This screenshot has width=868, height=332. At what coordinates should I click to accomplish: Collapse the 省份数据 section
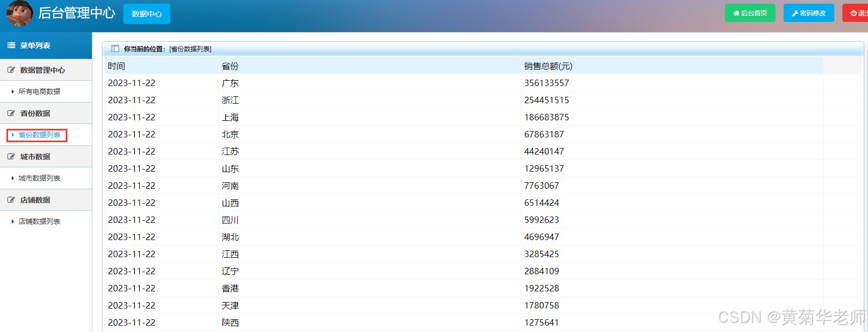tap(46, 113)
